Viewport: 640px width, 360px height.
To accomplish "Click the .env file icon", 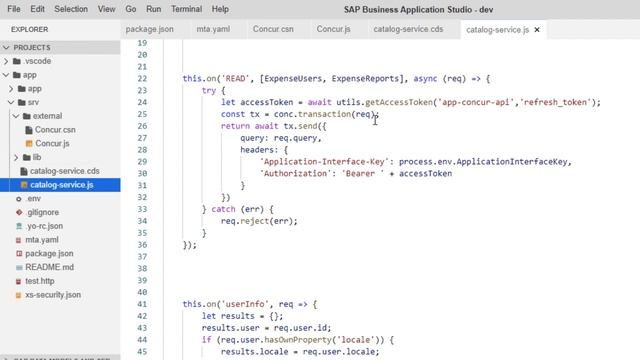I will [19, 199].
